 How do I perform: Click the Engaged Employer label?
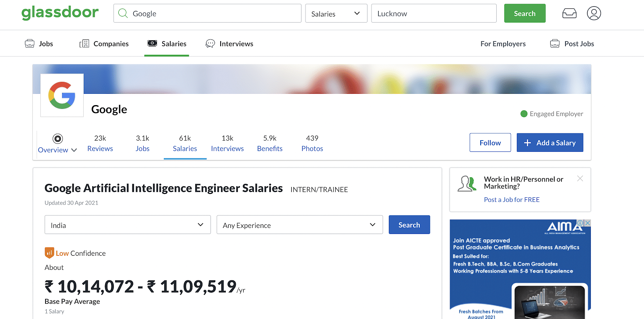pyautogui.click(x=556, y=114)
